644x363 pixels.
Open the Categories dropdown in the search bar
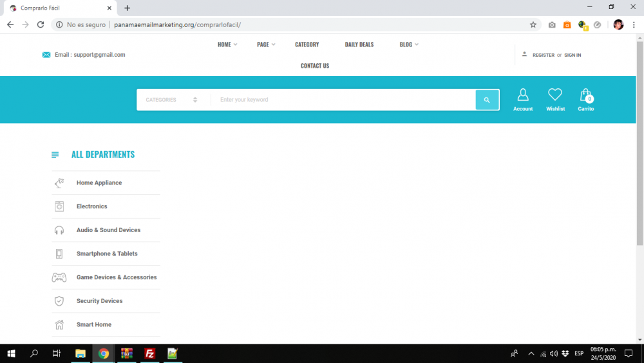tap(172, 100)
